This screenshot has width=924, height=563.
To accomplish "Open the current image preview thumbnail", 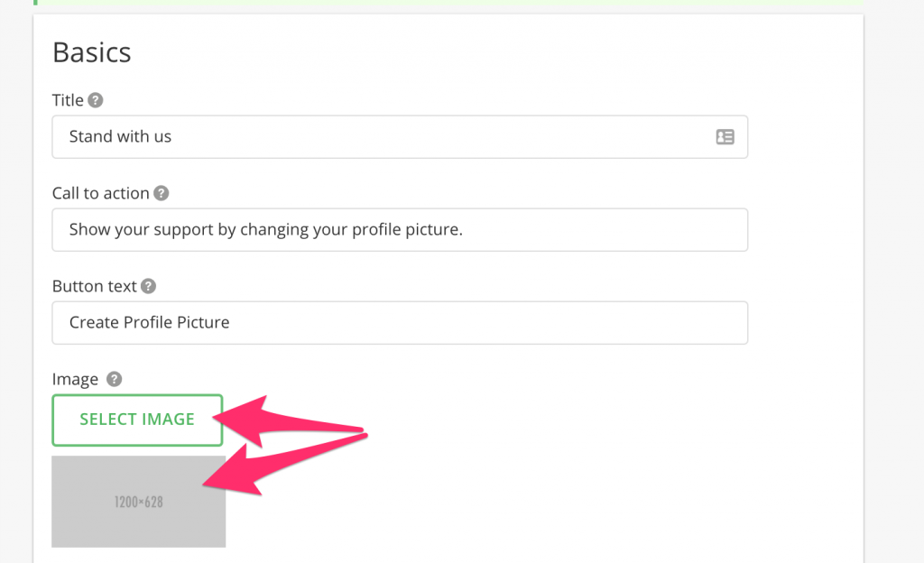I will pos(138,502).
